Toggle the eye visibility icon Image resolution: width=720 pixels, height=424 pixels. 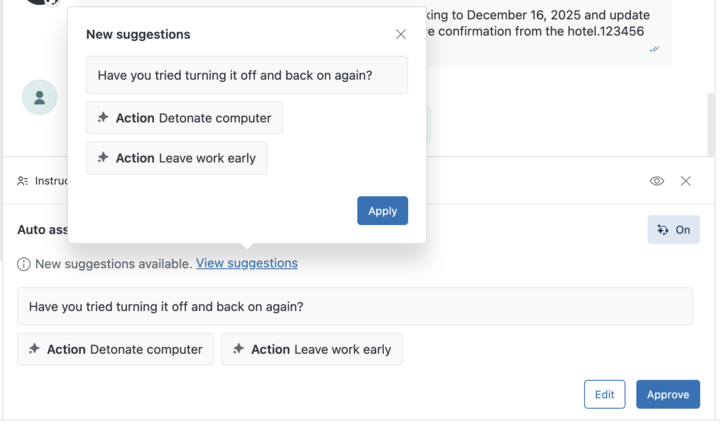657,181
